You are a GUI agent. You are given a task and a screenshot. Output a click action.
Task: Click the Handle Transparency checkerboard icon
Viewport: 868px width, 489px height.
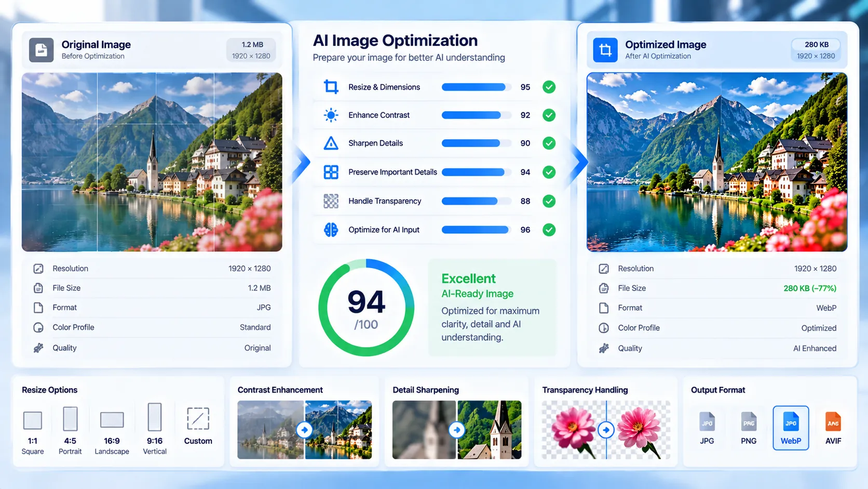click(331, 201)
